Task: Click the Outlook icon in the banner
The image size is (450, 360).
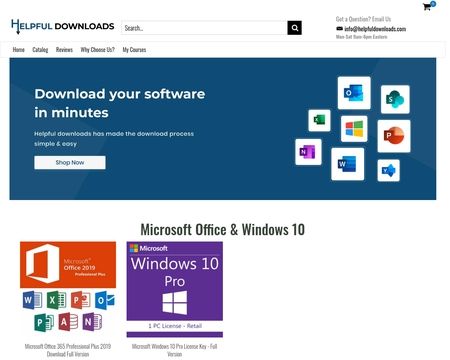Action: pyautogui.click(x=354, y=93)
